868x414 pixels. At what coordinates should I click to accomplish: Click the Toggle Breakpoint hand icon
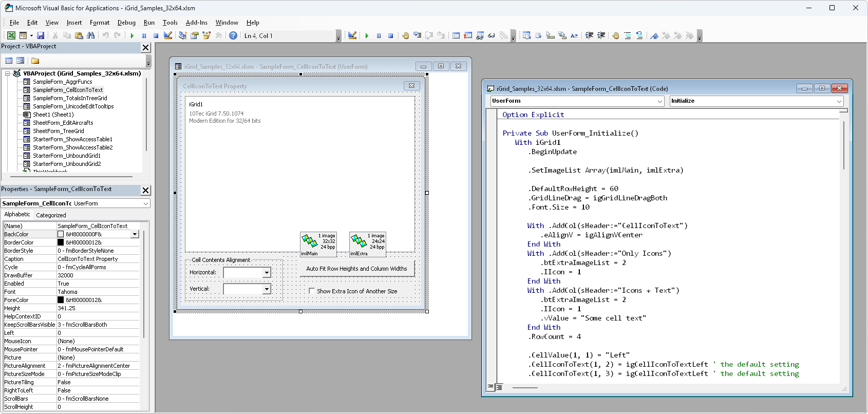click(405, 35)
